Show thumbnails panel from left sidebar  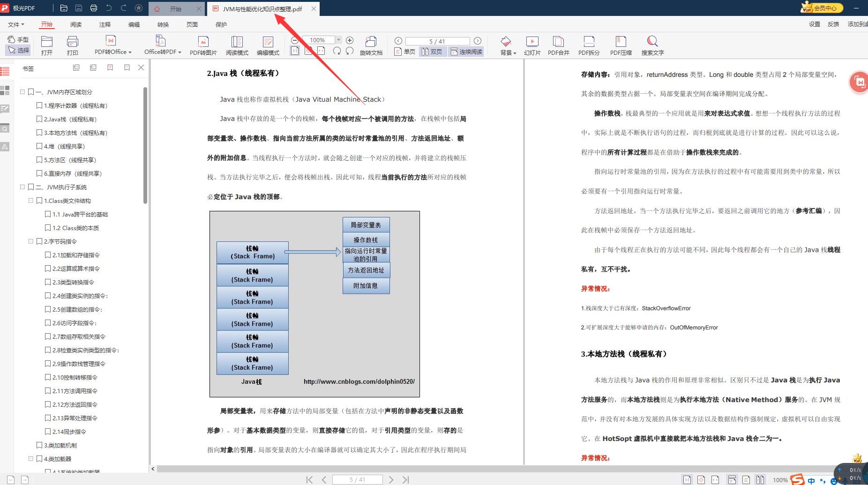click(5, 90)
